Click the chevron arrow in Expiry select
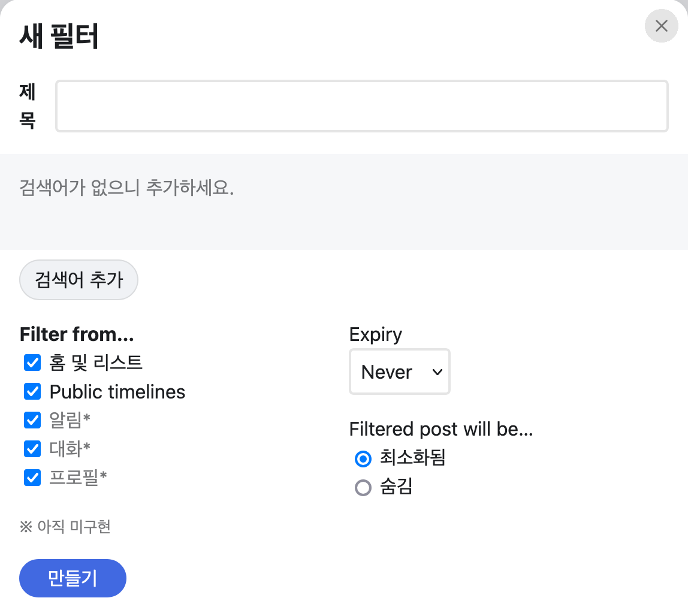The height and width of the screenshot is (616, 688). (437, 372)
